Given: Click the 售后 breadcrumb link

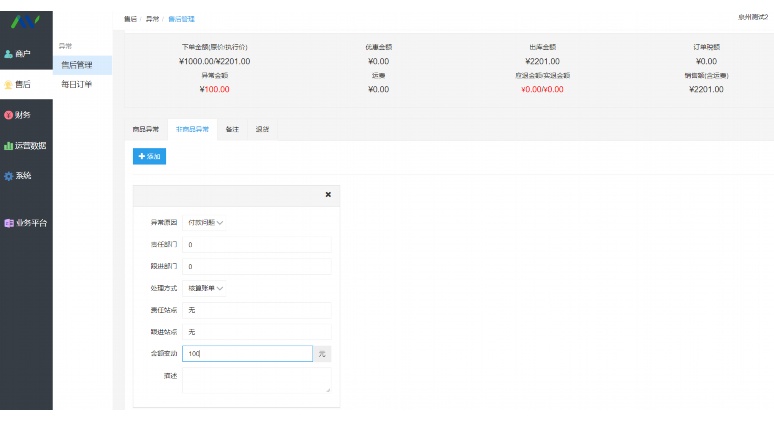Looking at the screenshot, I should pyautogui.click(x=130, y=19).
